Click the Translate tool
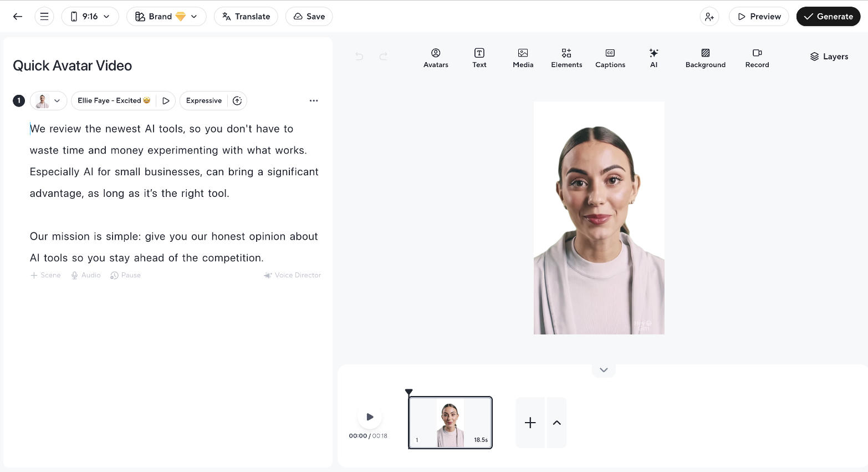This screenshot has height=472, width=868. (x=246, y=16)
